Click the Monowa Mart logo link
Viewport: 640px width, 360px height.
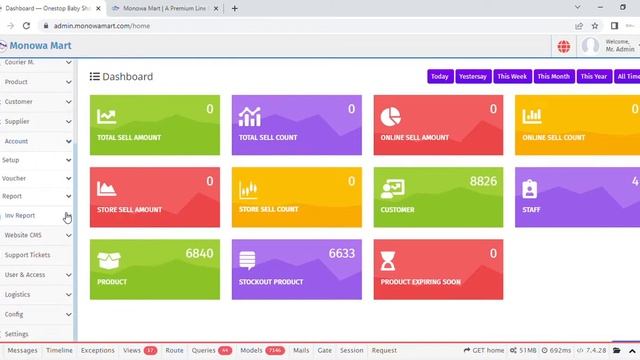36,46
